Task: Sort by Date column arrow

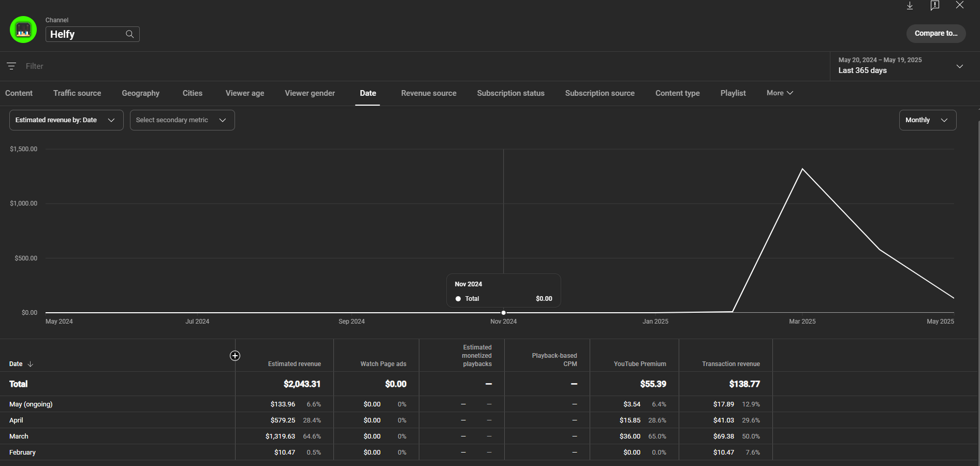Action: point(31,364)
